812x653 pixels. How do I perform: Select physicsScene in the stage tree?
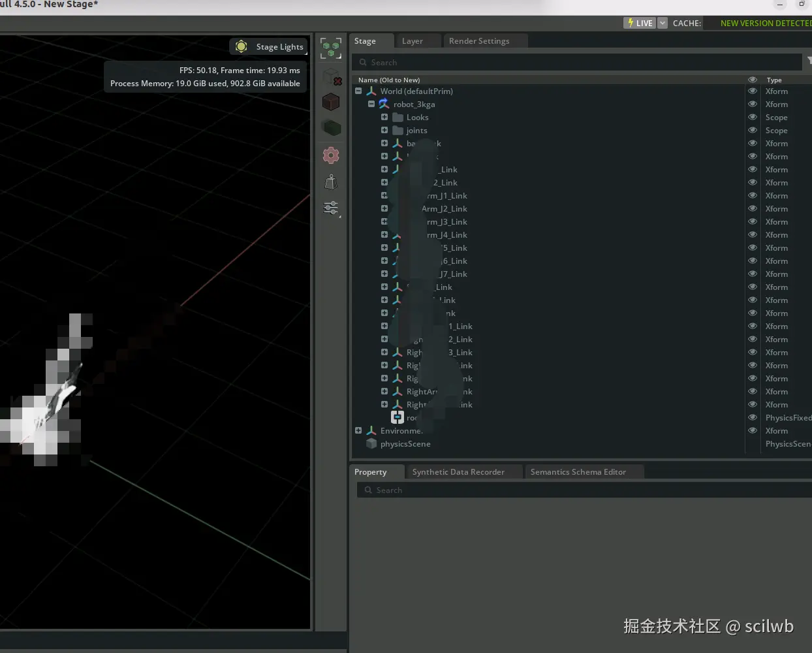[x=405, y=444]
